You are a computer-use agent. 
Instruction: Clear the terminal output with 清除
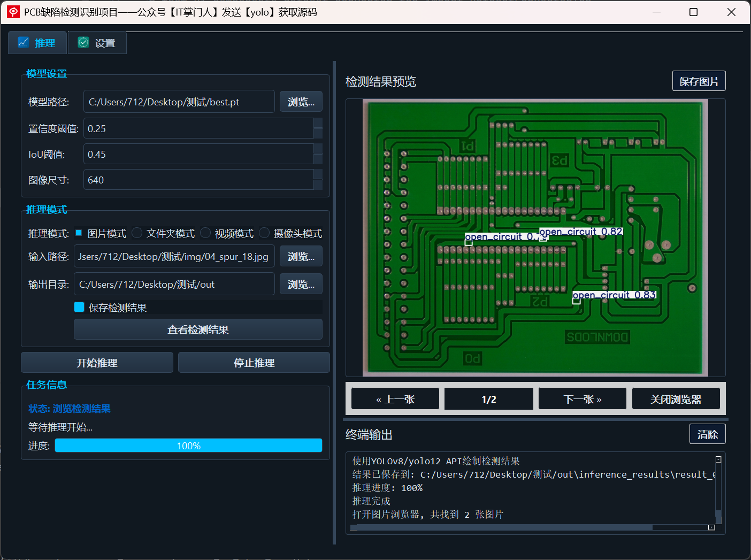tap(707, 434)
